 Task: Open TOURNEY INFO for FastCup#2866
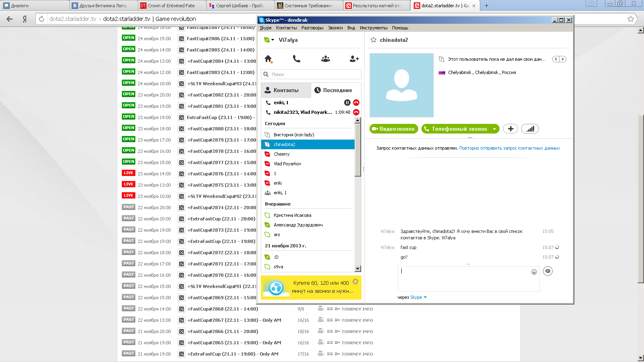coord(357,332)
